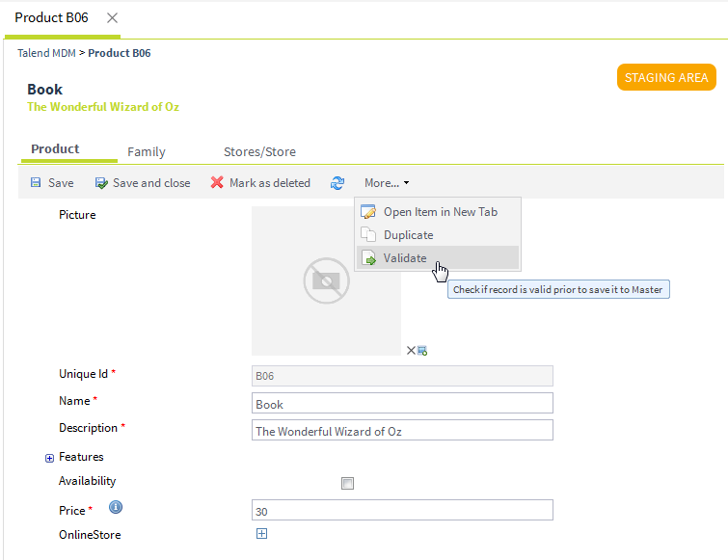Choose Open Item in New Tab

440,212
